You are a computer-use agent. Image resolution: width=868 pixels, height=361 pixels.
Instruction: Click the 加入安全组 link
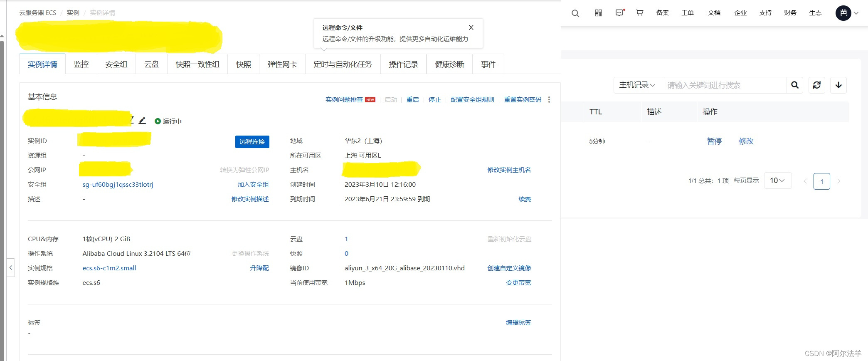[x=253, y=184]
